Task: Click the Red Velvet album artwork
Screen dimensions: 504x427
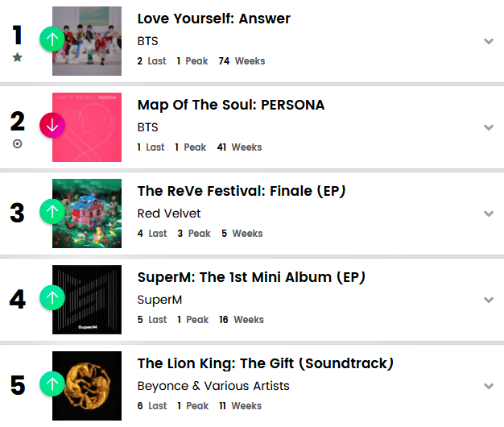Action: (x=87, y=213)
